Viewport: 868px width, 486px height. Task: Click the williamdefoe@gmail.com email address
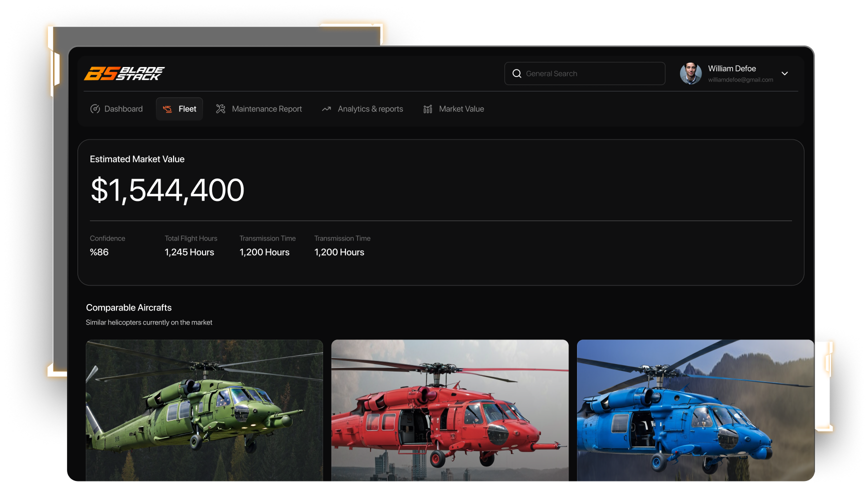click(x=740, y=80)
